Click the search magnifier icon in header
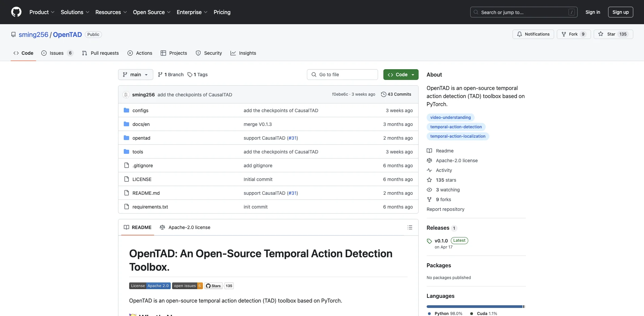The height and width of the screenshot is (316, 644). (x=476, y=12)
